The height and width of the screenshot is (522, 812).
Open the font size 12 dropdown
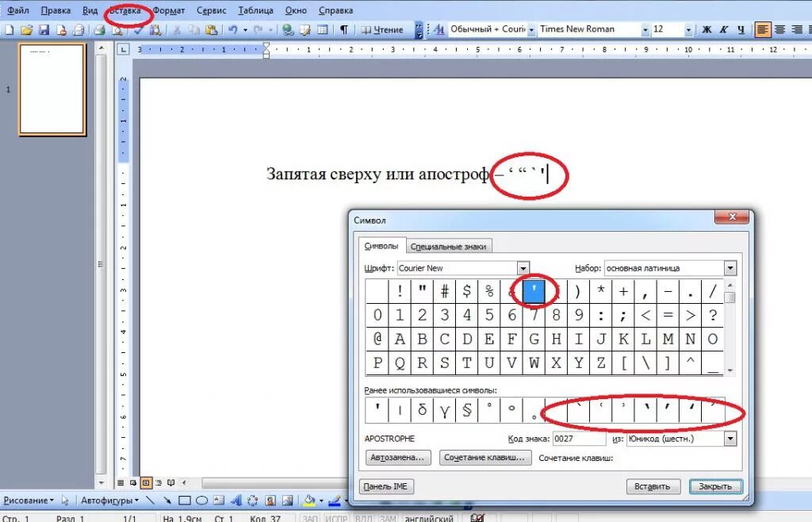pyautogui.click(x=688, y=30)
